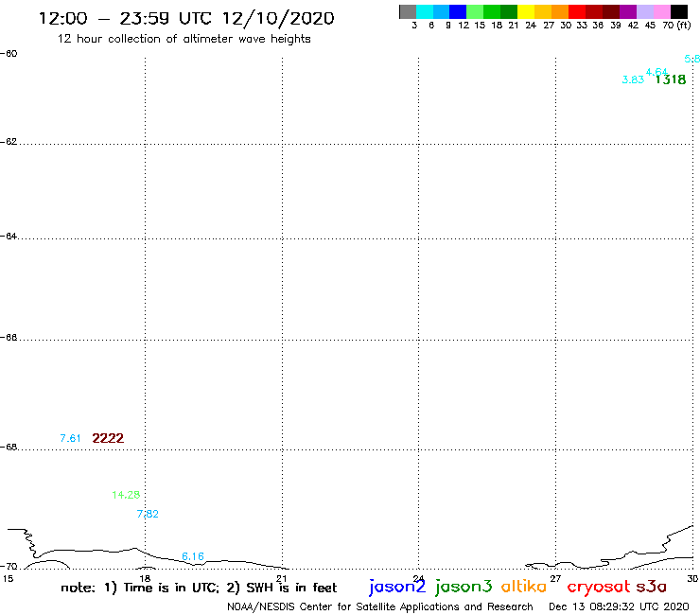Pick the bright red swatch in the color scale
Viewport: 700px width, 615px height.
577,11
